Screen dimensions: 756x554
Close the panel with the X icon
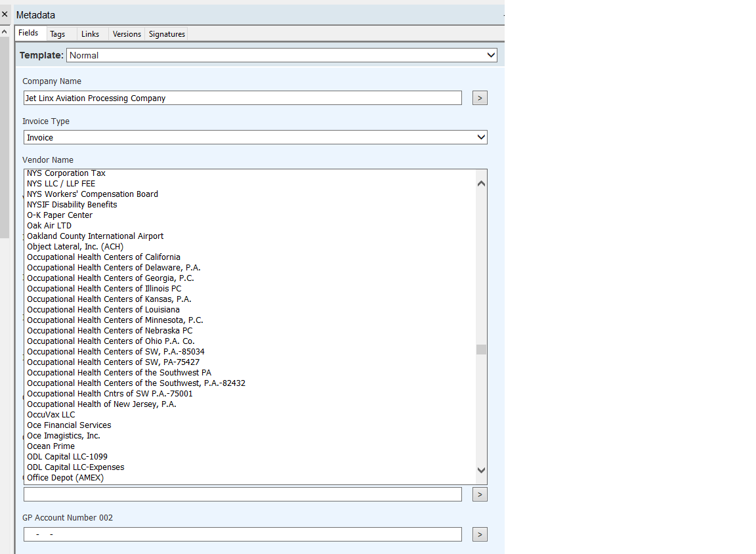(x=5, y=14)
